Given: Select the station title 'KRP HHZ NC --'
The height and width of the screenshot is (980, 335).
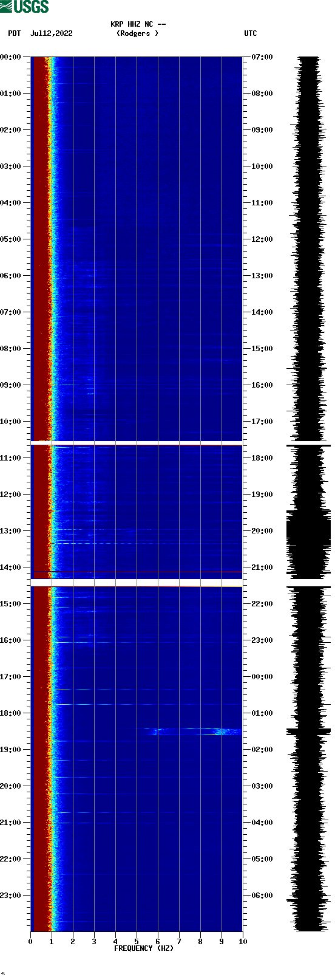Looking at the screenshot, I should pos(138,24).
